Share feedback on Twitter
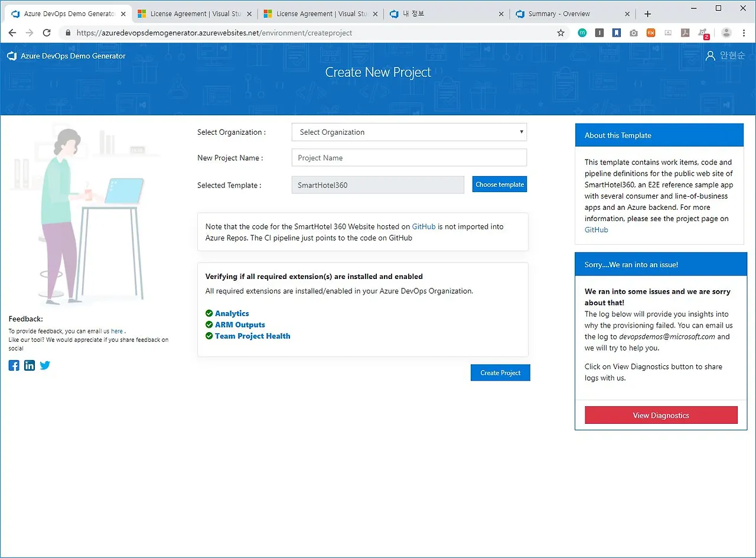The width and height of the screenshot is (756, 558). (45, 365)
